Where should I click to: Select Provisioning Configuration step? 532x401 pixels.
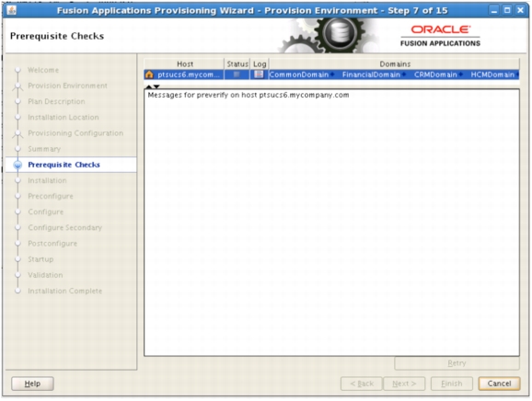75,133
